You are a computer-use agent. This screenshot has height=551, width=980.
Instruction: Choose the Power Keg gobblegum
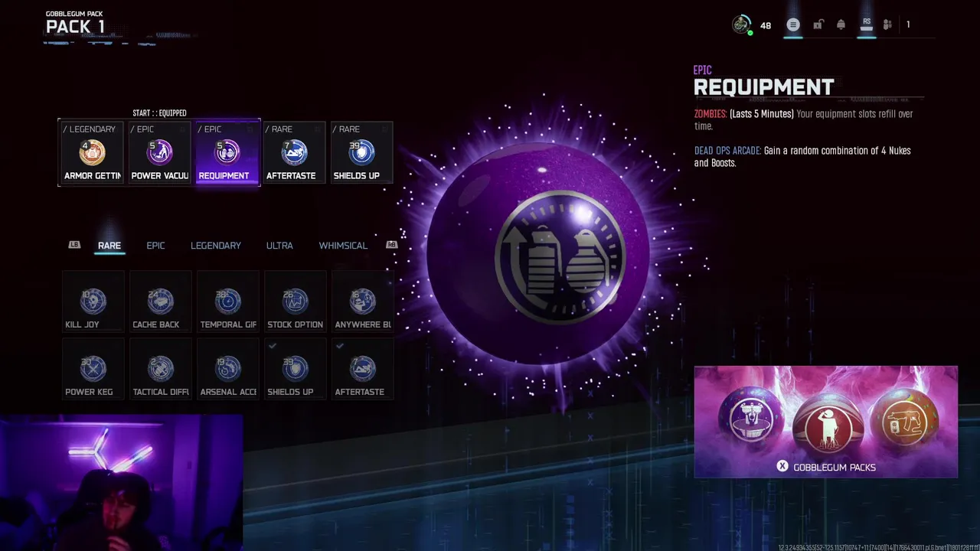pos(93,368)
